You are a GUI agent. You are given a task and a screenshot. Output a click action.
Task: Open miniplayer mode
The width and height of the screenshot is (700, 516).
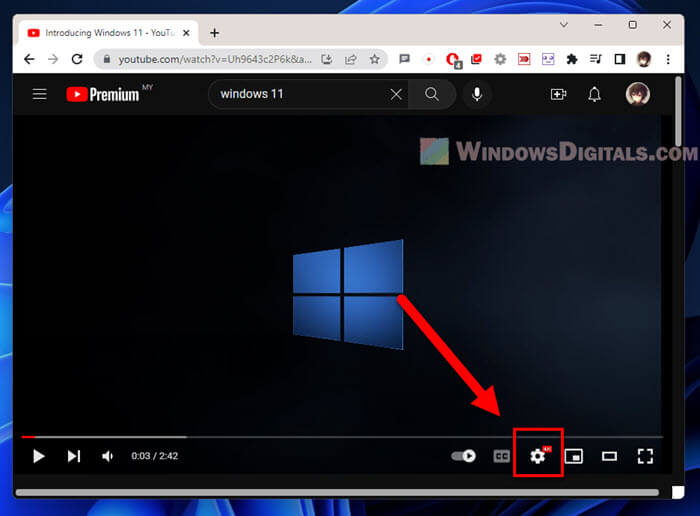point(574,456)
